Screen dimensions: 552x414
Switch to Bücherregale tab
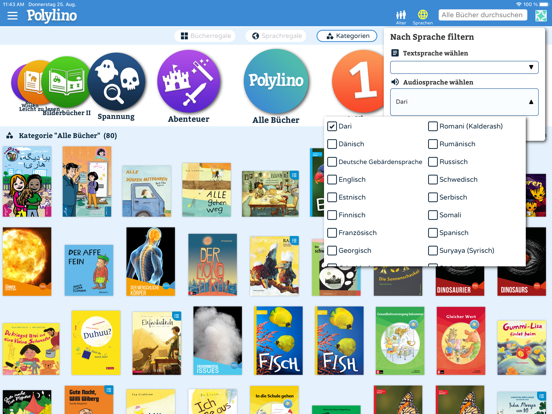click(x=205, y=36)
